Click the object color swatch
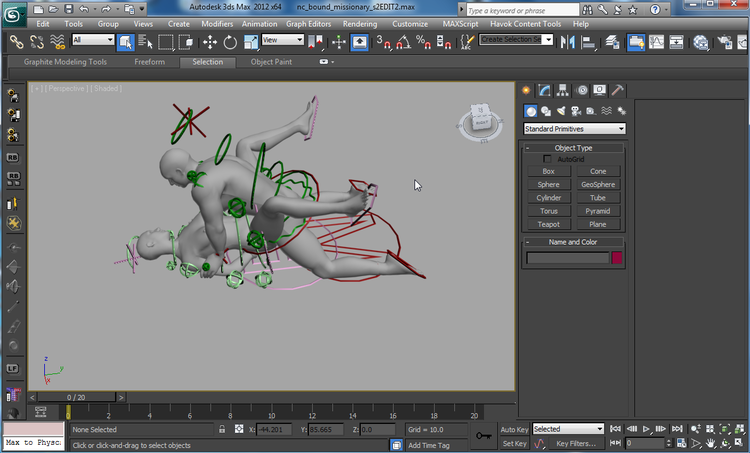The image size is (750, 453). pyautogui.click(x=617, y=258)
